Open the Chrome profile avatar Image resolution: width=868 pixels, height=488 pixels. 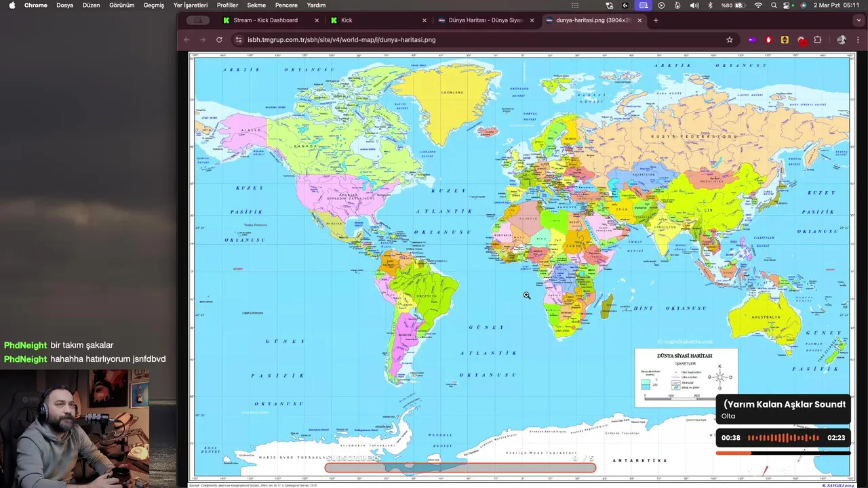coord(842,40)
